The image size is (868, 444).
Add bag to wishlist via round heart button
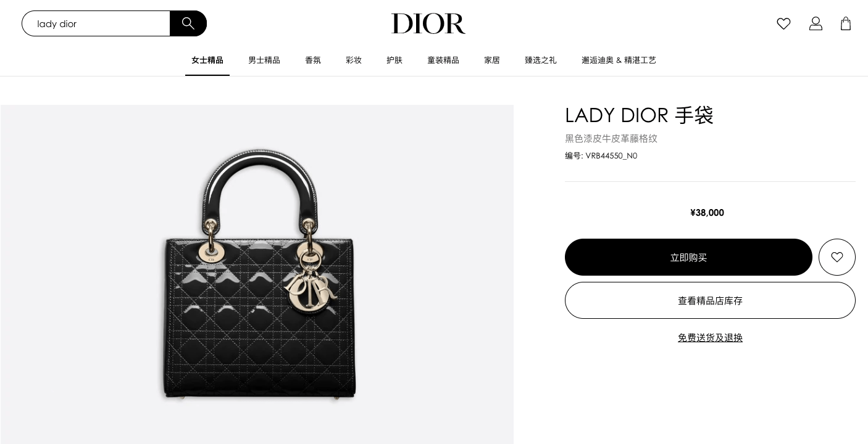coord(837,257)
